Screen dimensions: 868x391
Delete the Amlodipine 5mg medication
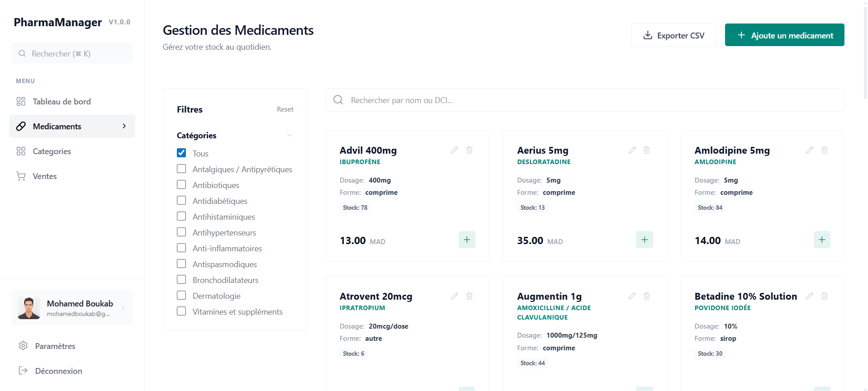point(825,150)
